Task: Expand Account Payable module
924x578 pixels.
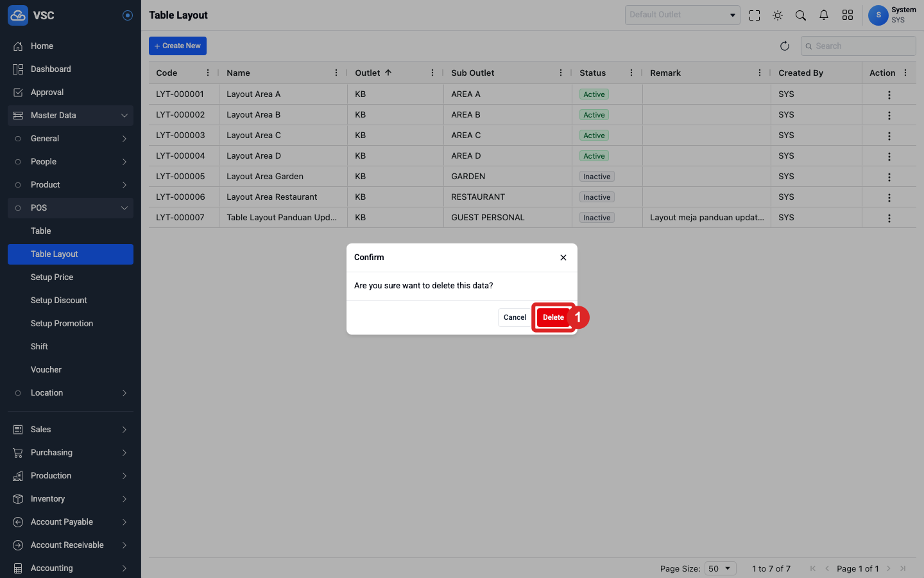Action: (x=71, y=522)
